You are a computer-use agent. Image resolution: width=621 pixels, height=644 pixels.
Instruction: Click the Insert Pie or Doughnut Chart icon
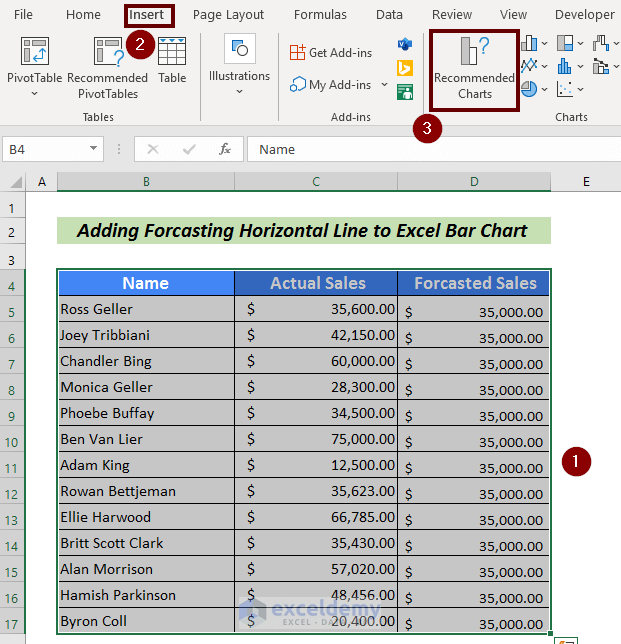pos(530,89)
